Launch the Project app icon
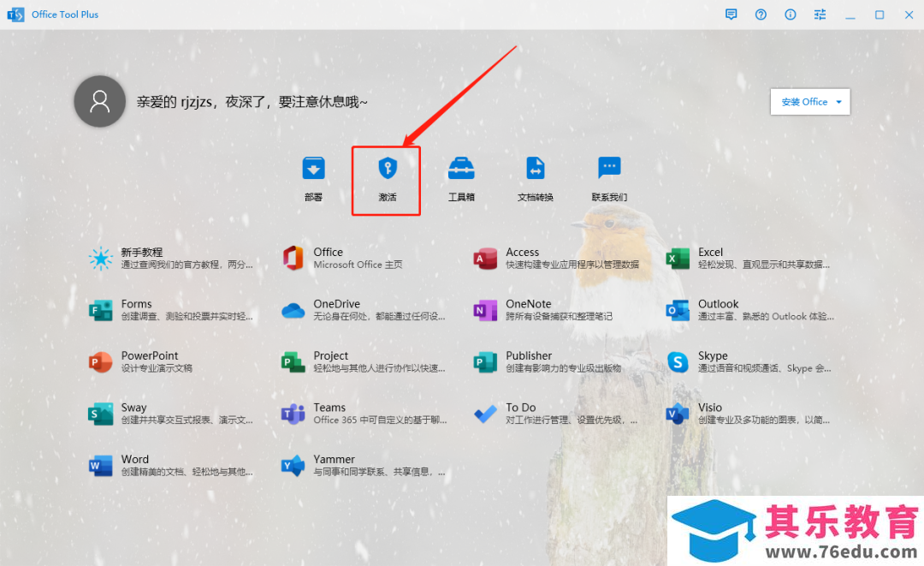924x566 pixels. point(293,362)
